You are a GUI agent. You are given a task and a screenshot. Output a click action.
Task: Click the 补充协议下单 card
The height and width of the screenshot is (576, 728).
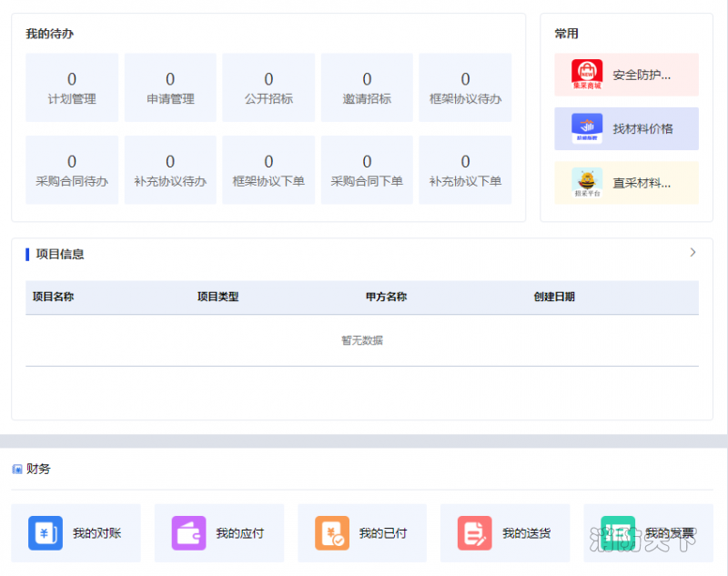(465, 170)
